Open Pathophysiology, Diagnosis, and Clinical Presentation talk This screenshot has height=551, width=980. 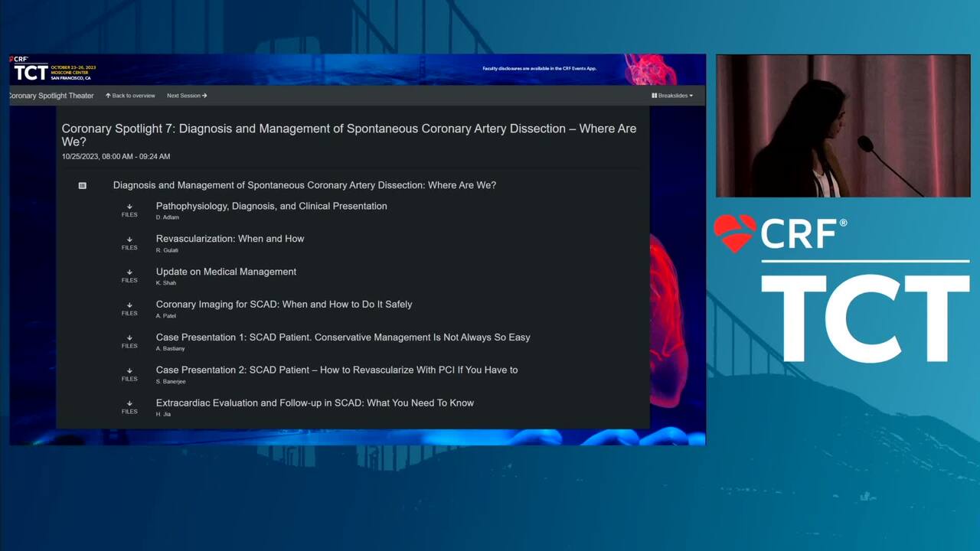(272, 206)
